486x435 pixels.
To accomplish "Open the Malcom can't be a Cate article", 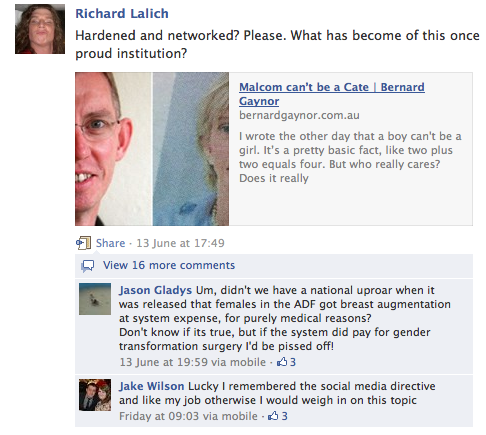I will (332, 94).
